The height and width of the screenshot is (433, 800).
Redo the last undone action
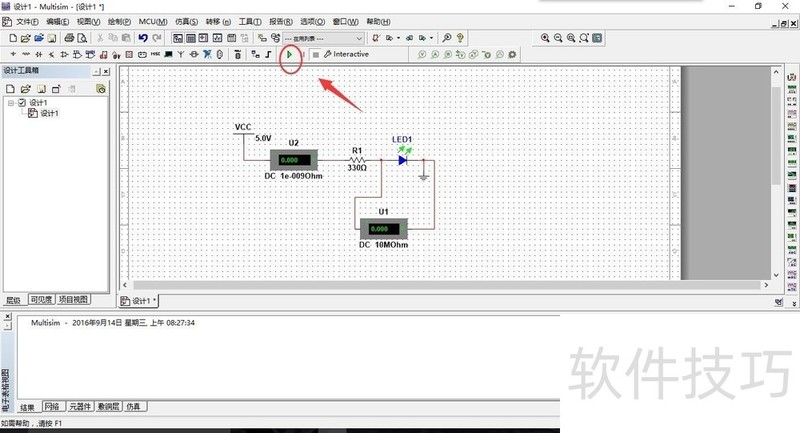pos(157,38)
